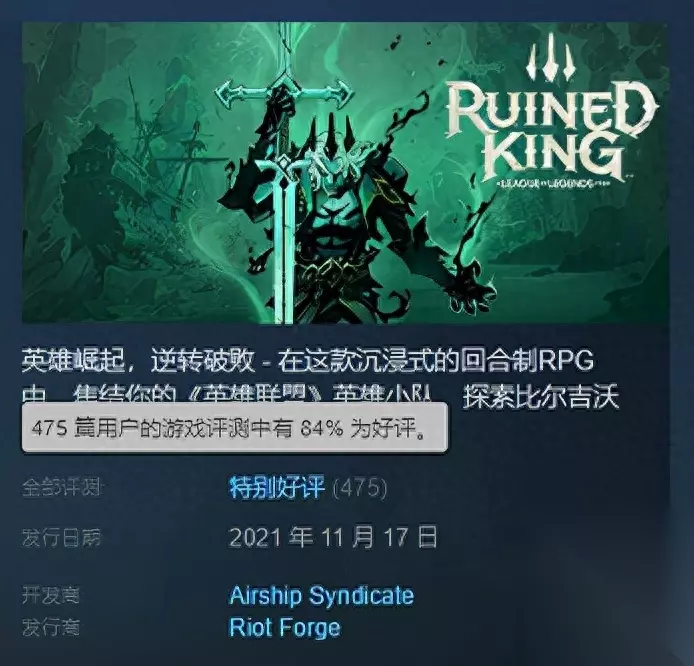The image size is (694, 666).
Task: Click the 发行商 label
Action: pos(51,628)
